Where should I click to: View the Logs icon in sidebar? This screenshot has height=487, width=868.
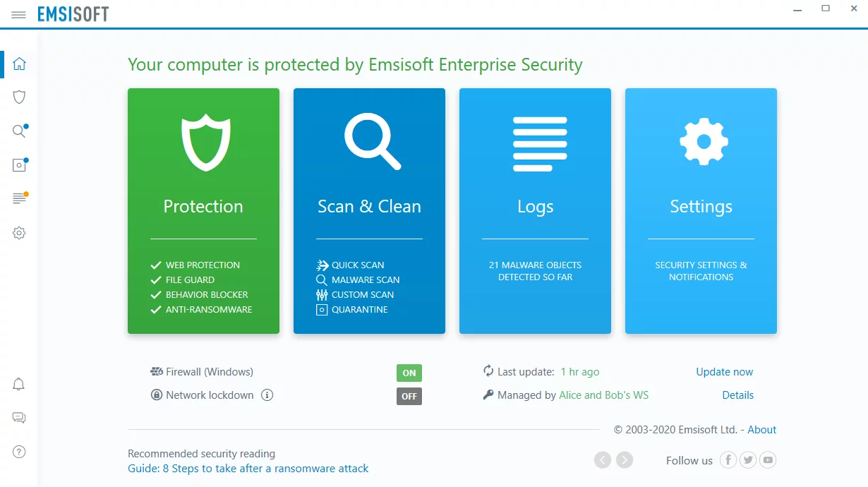(x=18, y=198)
